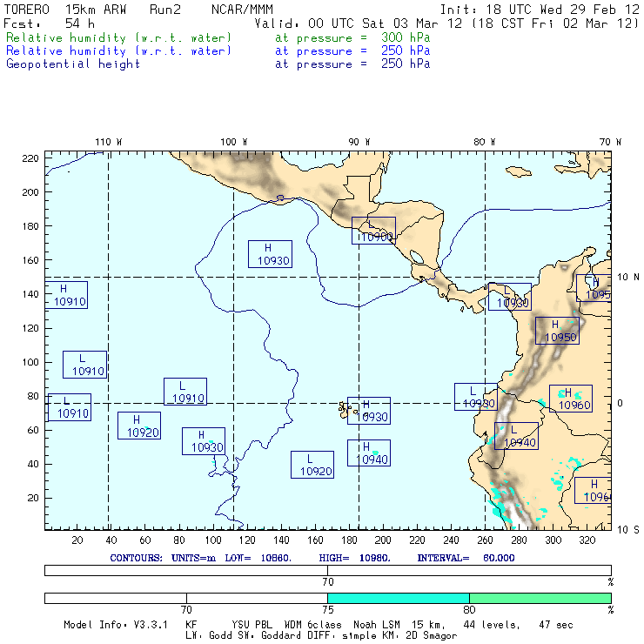Click the x-axis tick label '140'

pos(281,540)
